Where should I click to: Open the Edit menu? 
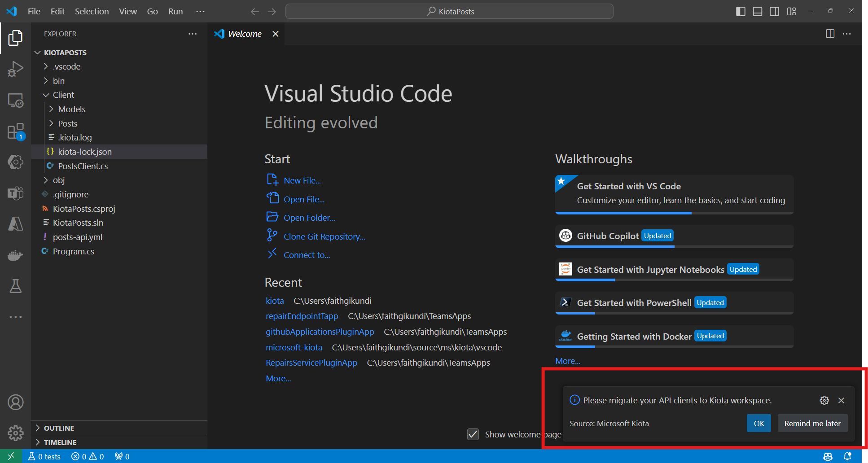pos(57,12)
